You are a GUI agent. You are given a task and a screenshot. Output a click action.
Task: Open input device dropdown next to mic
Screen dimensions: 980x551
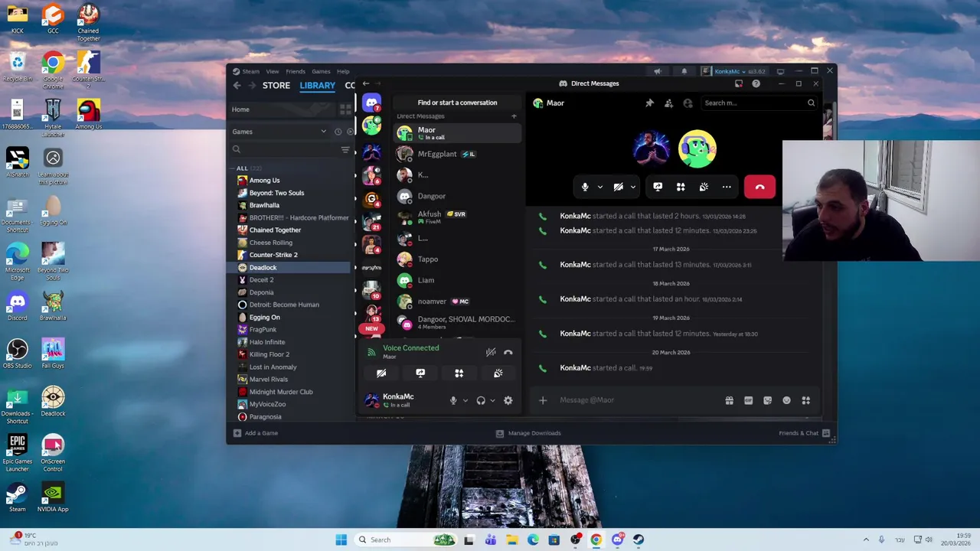click(465, 400)
